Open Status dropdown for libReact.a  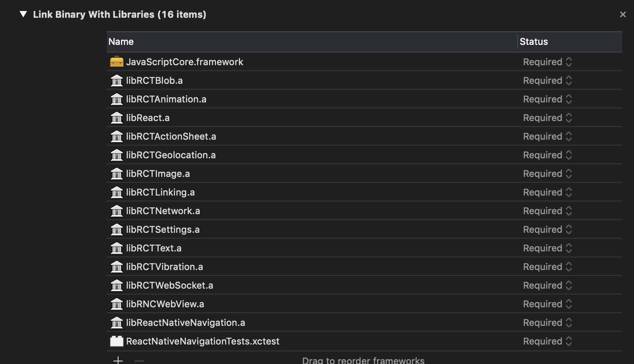tap(547, 118)
